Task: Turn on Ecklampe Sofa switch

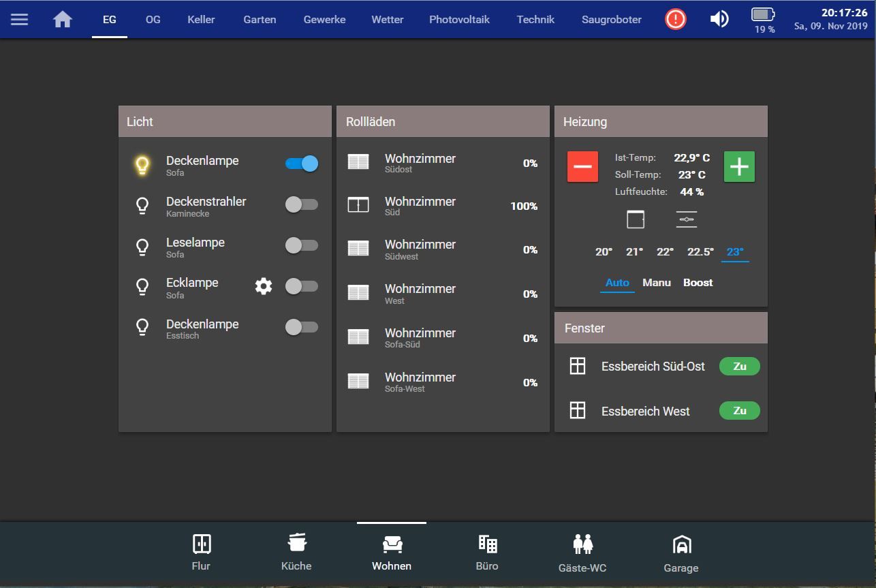Action: 301,286
